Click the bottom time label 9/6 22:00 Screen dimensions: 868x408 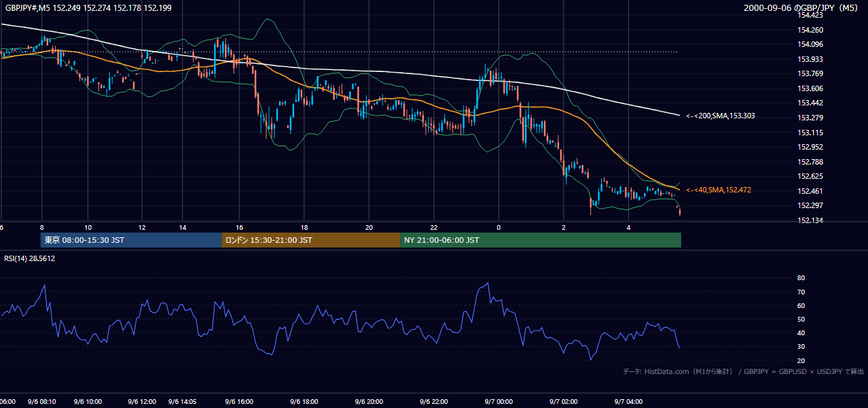[x=434, y=402]
